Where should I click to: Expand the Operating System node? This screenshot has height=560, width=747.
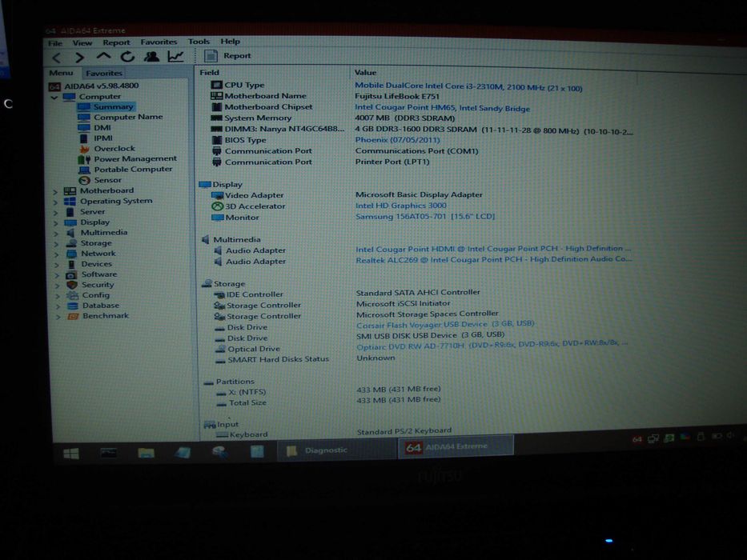[55, 202]
